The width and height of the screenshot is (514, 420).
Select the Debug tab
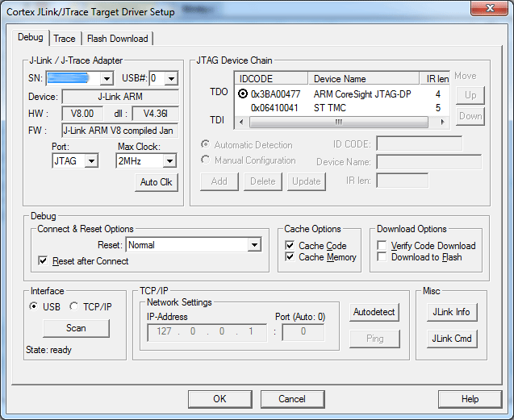pyautogui.click(x=31, y=37)
